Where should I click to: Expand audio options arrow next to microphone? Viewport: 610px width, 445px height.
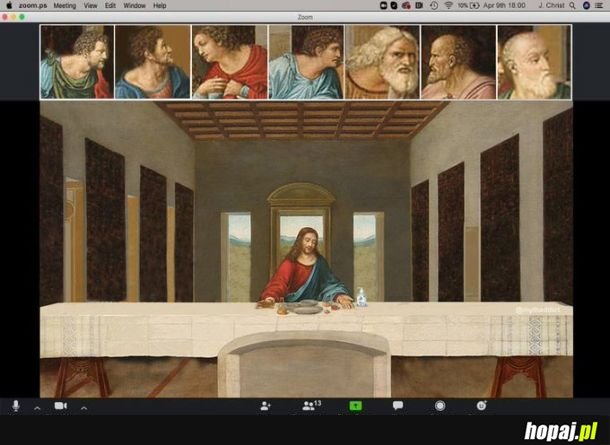click(x=37, y=408)
